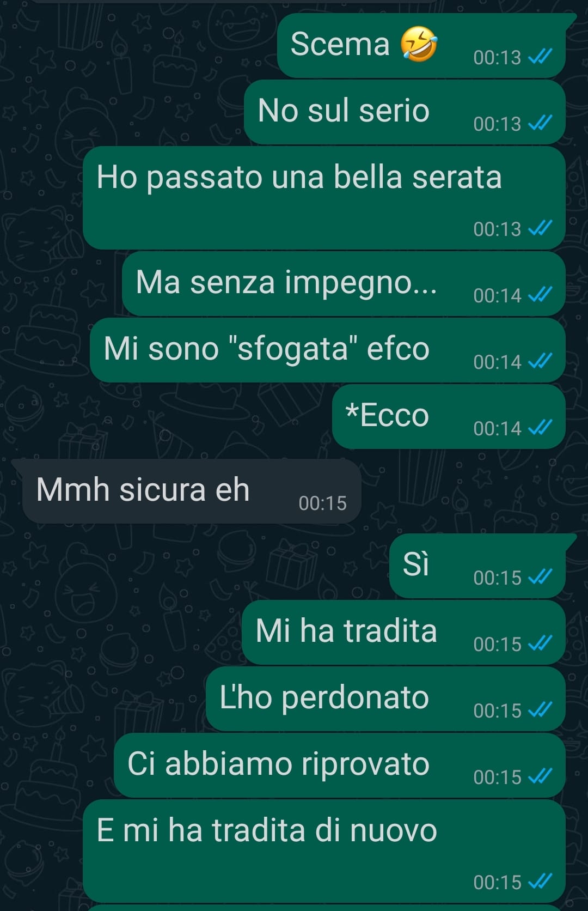
Task: Tap the blue read ticks on "Scema" message
Action: [x=540, y=57]
